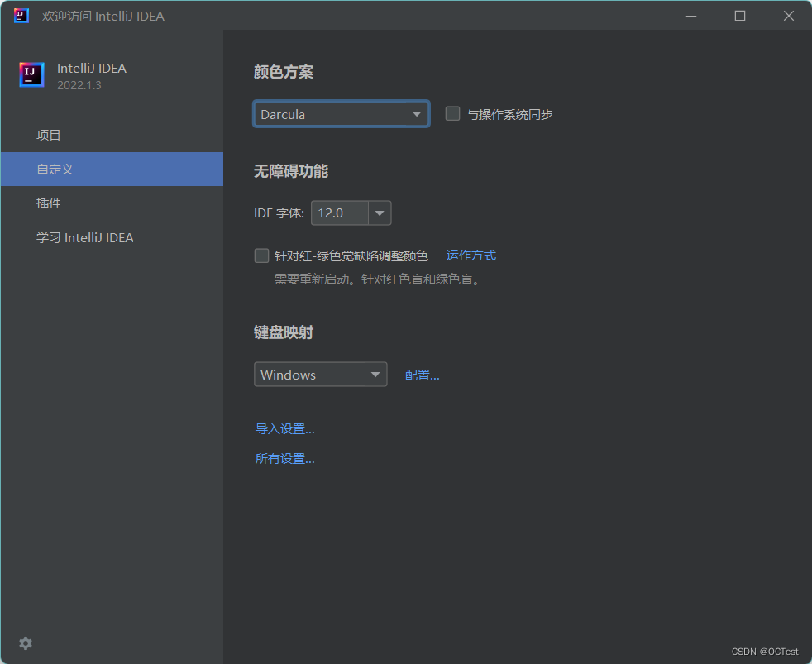Image resolution: width=812 pixels, height=664 pixels.
Task: Open the Darcula color scheme dropdown
Action: (342, 114)
